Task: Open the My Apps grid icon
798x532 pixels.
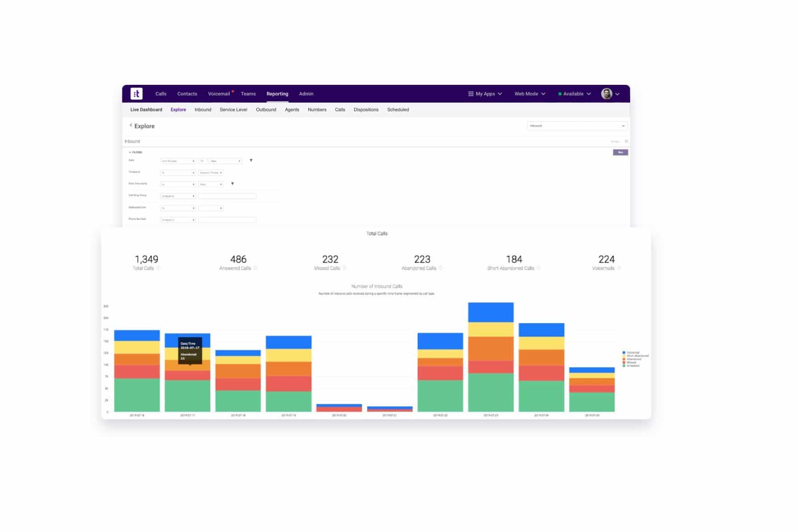Action: click(471, 94)
